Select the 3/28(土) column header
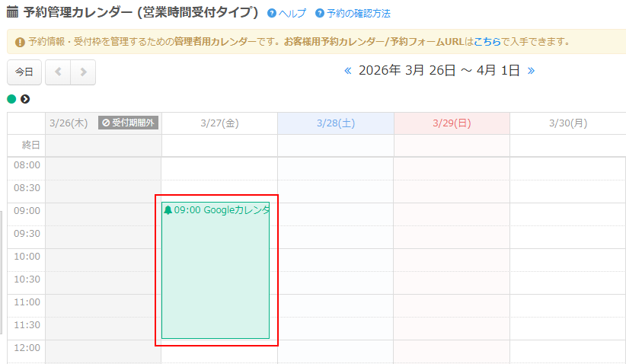Viewport: 626px width, 364px height. click(335, 123)
